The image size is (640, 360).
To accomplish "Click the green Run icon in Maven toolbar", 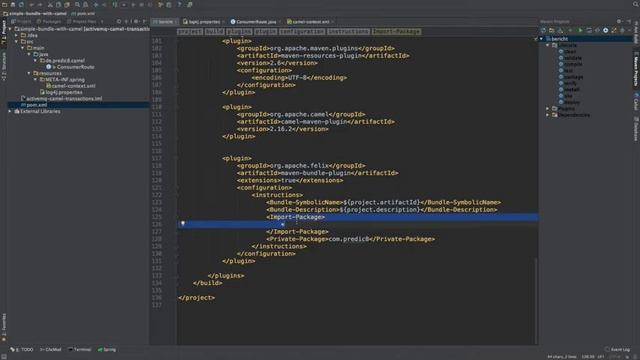I will coord(580,30).
